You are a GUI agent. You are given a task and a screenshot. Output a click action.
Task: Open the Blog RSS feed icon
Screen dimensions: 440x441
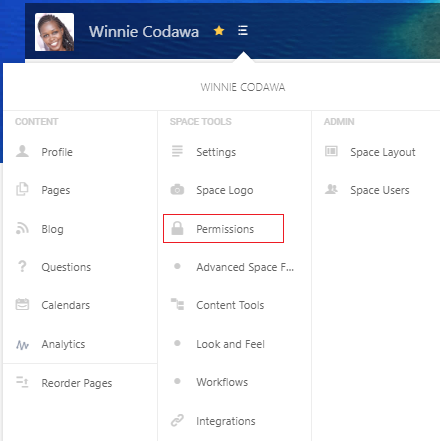click(22, 228)
